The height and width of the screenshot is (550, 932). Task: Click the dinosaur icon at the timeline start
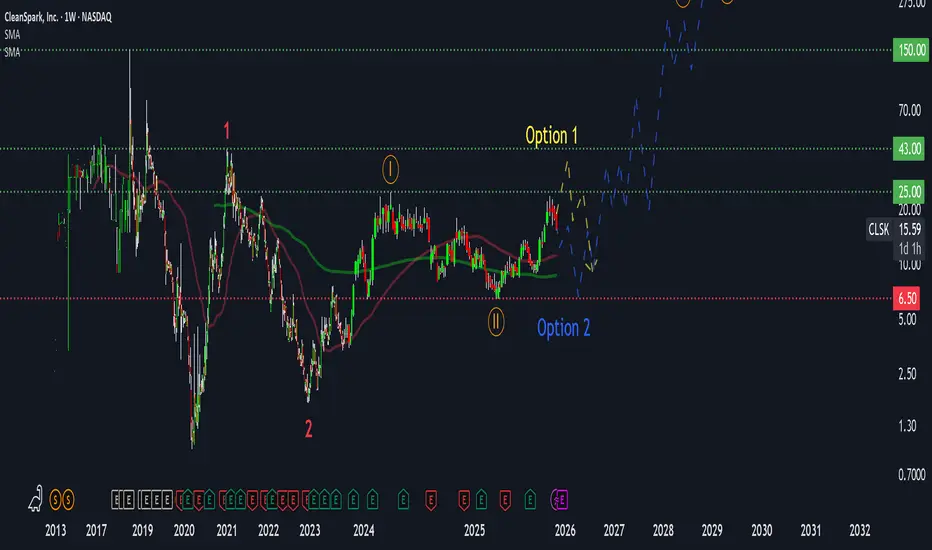(36, 498)
